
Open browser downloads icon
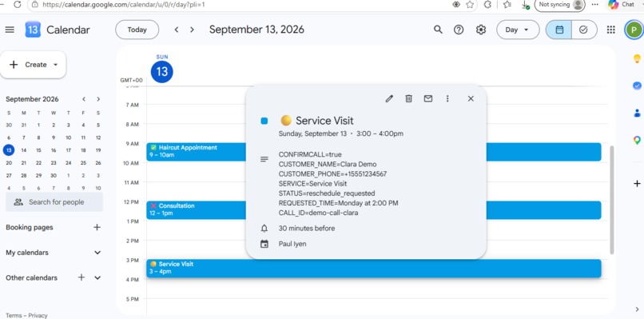pyautogui.click(x=525, y=5)
